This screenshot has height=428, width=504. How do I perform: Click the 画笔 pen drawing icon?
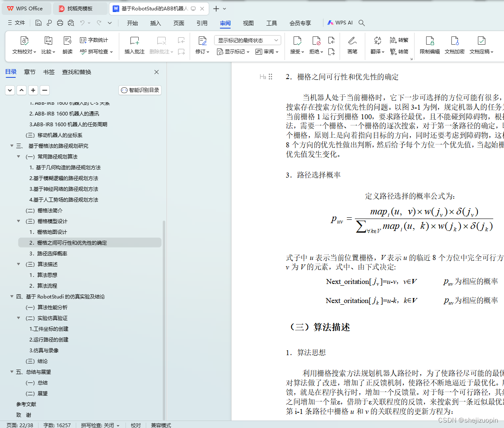[352, 41]
